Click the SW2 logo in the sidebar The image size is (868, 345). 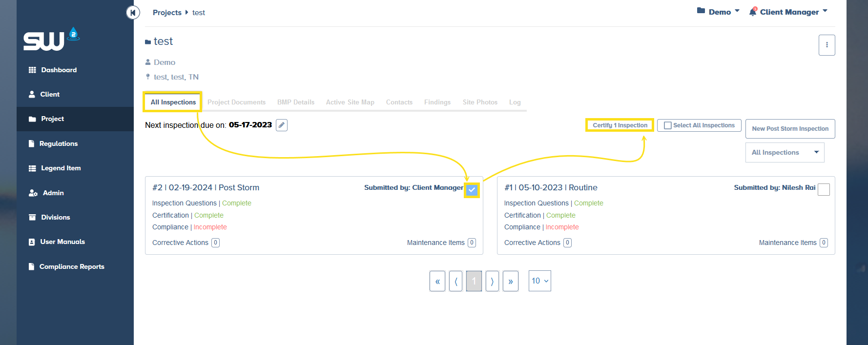[51, 40]
